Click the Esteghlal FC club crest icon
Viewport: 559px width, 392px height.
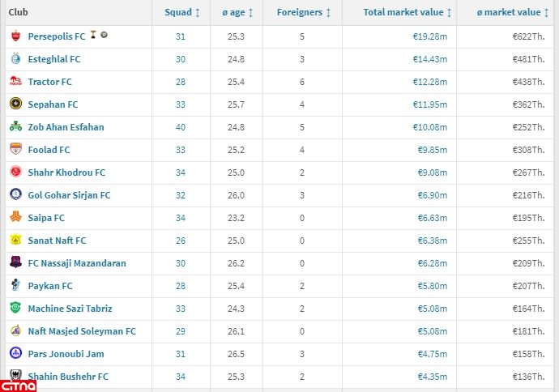click(15, 59)
